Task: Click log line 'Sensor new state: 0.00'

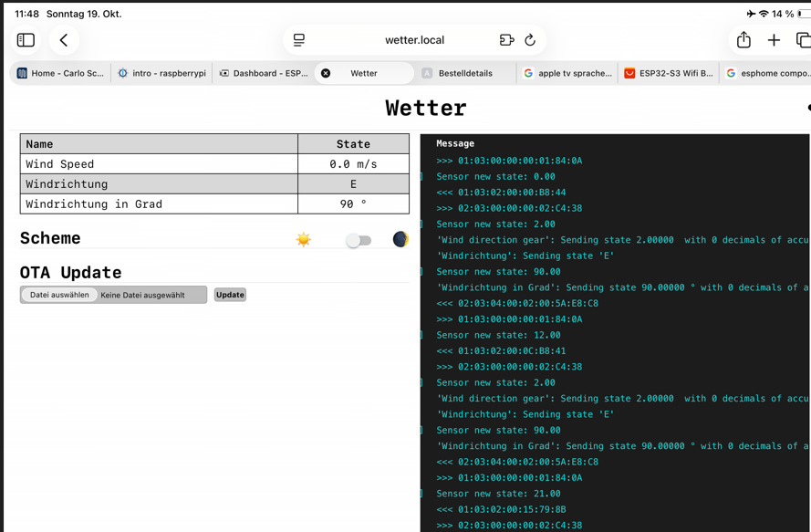Action: 495,176
